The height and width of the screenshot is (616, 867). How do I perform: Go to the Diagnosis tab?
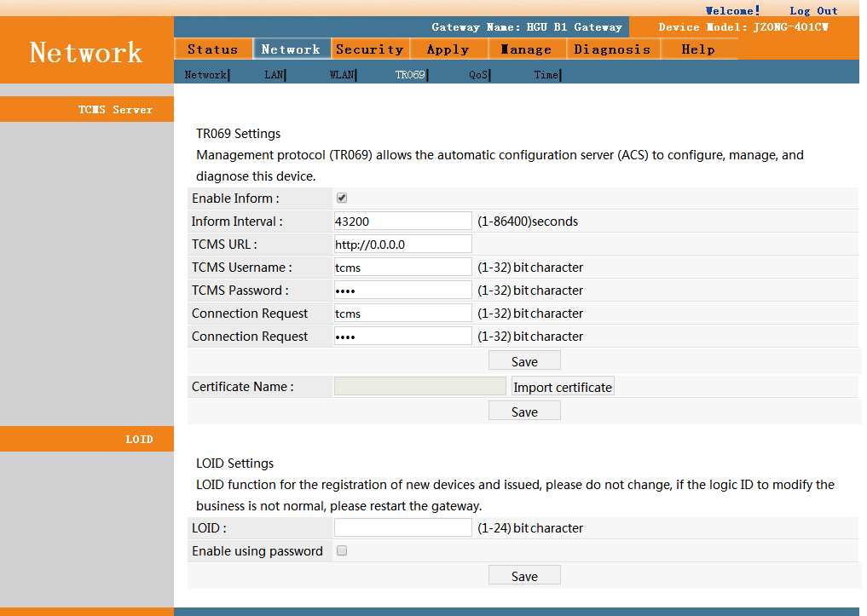click(611, 49)
